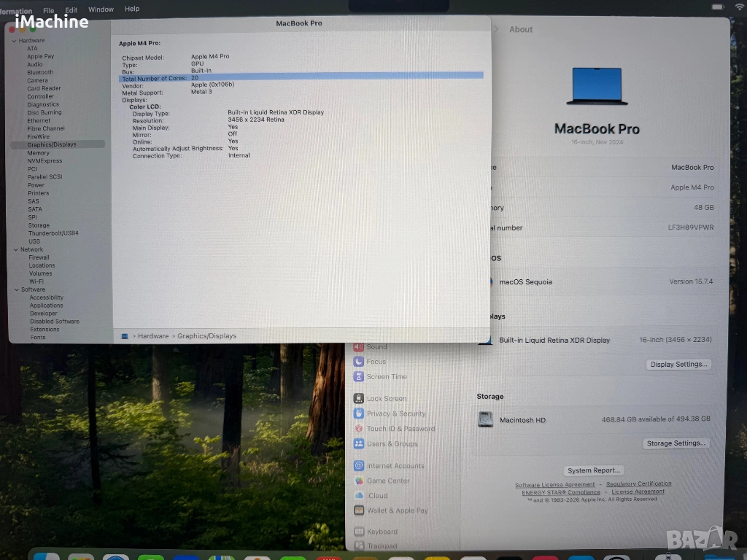Collapse the Hardware tree section
Image resolution: width=747 pixels, height=560 pixels.
pos(15,41)
